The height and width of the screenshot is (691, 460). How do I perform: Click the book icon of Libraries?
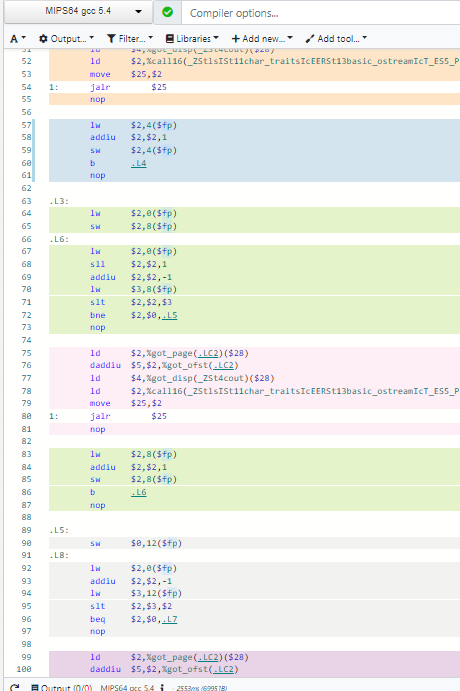pyautogui.click(x=170, y=39)
